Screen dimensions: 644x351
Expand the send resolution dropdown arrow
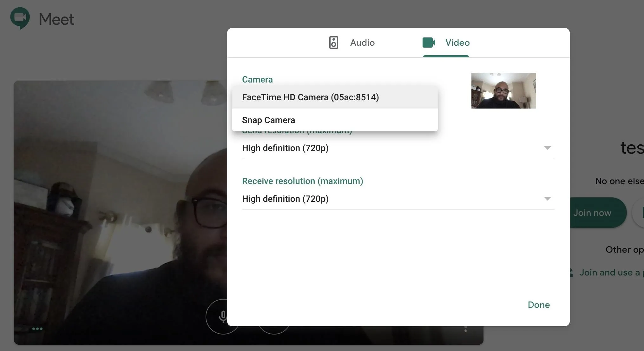click(547, 148)
